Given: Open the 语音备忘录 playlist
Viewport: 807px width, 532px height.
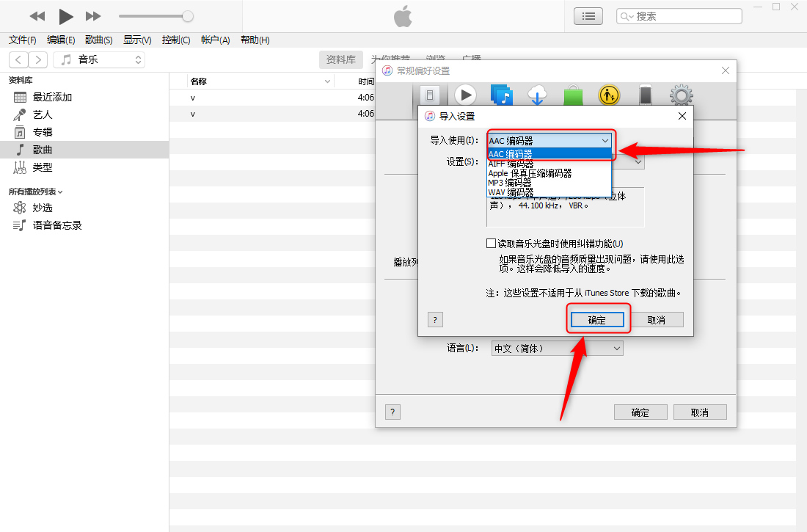Looking at the screenshot, I should [x=57, y=225].
